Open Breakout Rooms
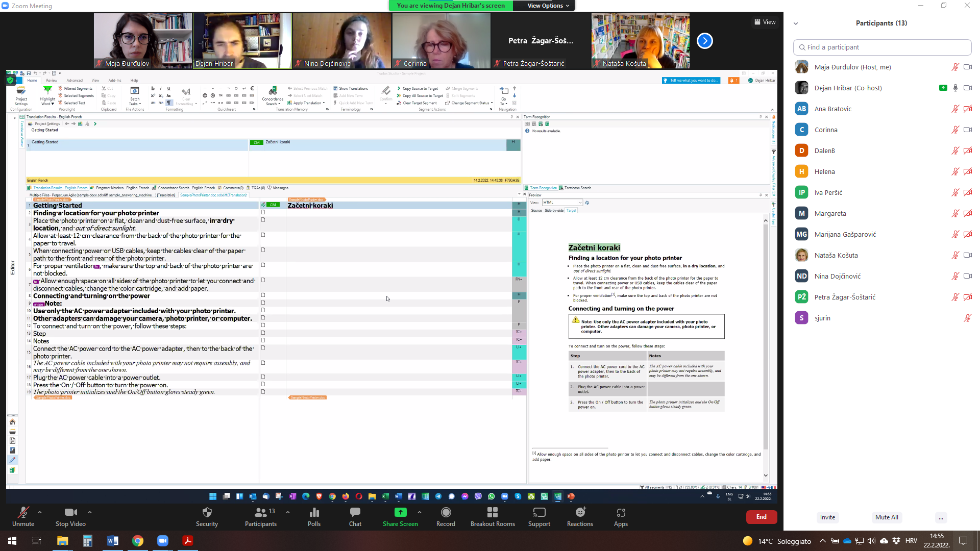Viewport: 980px width, 551px height. tap(492, 512)
